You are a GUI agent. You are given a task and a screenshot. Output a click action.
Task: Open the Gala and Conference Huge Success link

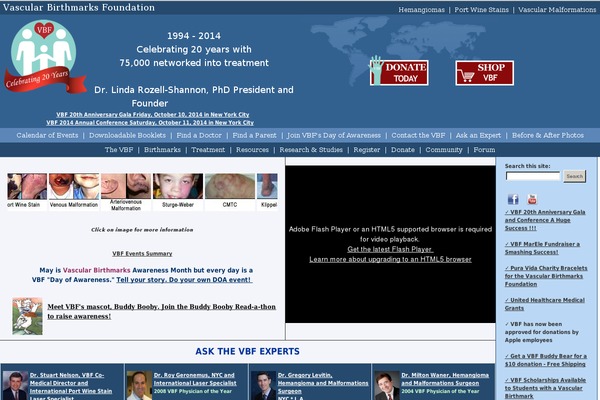point(545,220)
